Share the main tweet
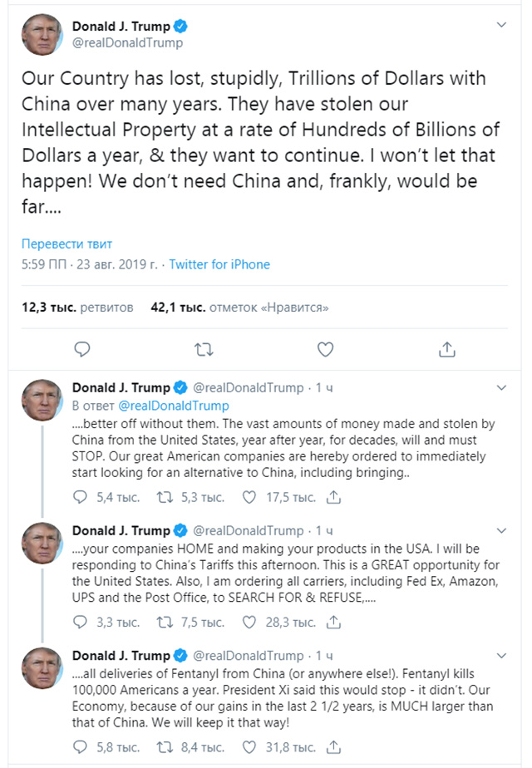532x768 pixels. click(447, 349)
